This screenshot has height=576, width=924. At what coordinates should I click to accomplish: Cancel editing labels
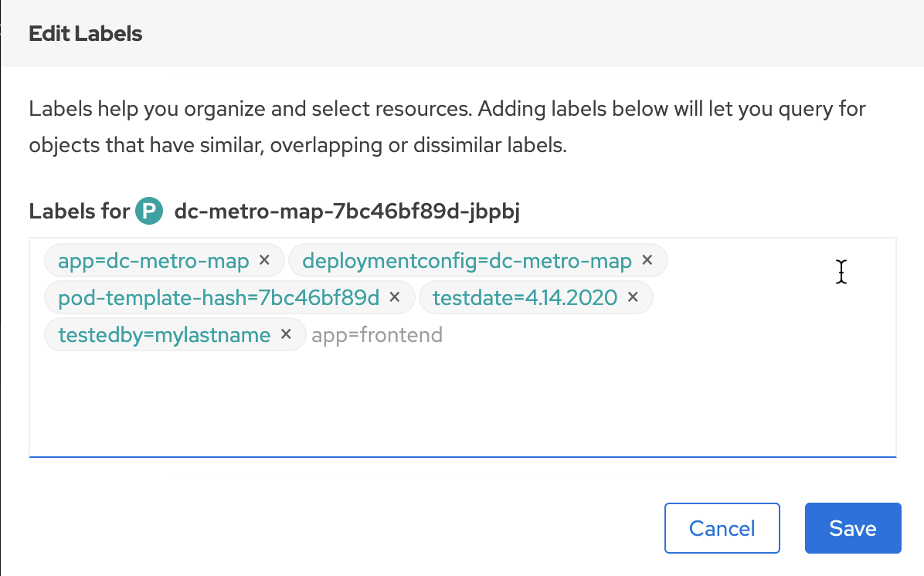coord(722,528)
